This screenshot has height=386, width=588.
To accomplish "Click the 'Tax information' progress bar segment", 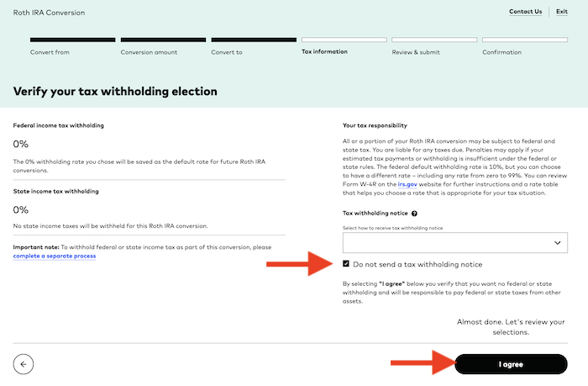I will pos(343,40).
